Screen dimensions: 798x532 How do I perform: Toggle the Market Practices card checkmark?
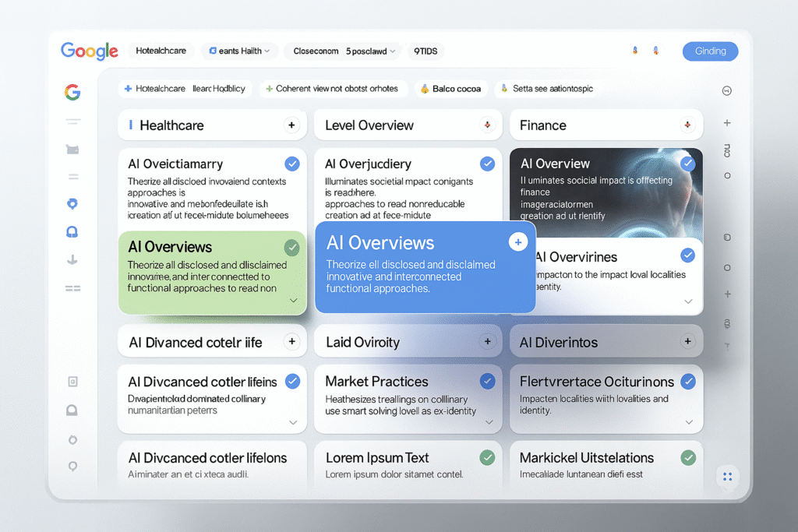coord(487,381)
